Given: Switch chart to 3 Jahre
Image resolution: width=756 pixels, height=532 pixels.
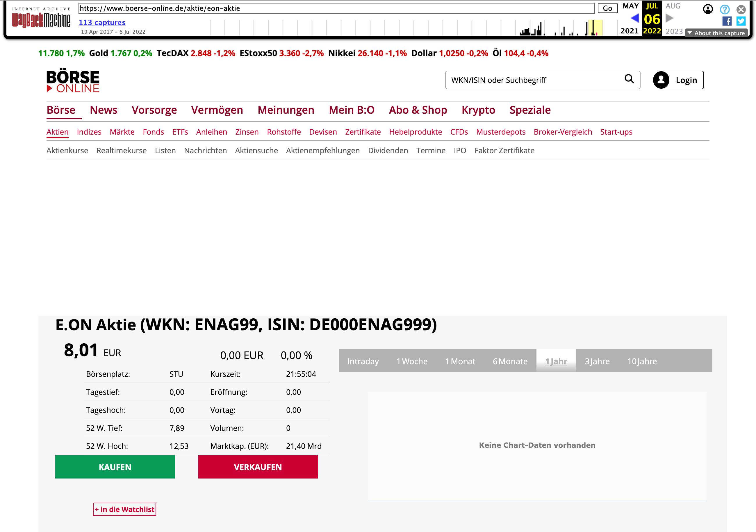Looking at the screenshot, I should click(597, 361).
